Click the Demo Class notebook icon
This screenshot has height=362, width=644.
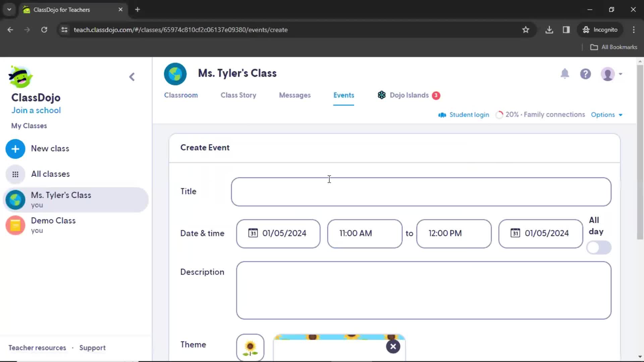click(x=15, y=225)
